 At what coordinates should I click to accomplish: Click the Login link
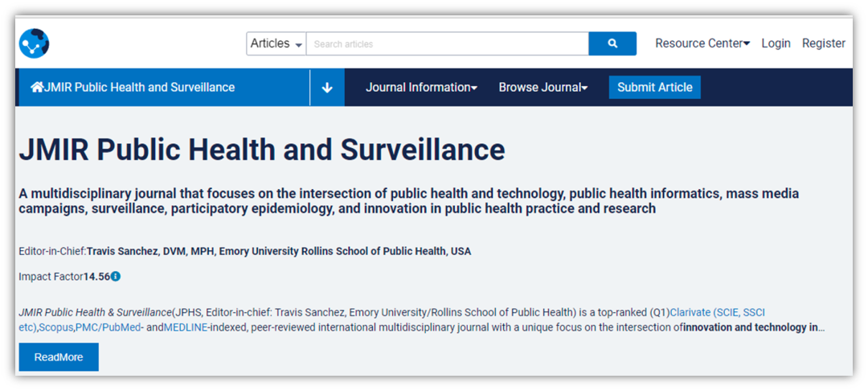tap(776, 43)
